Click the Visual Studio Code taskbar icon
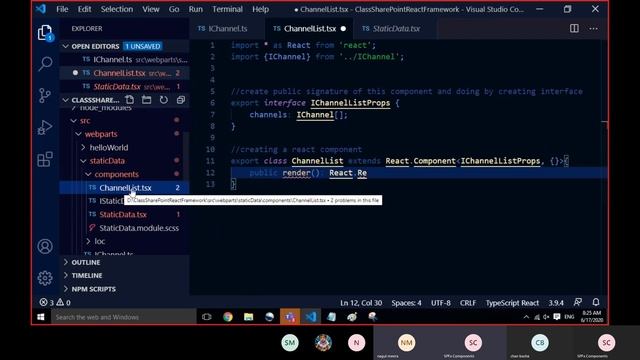Image resolution: width=640 pixels, height=360 pixels. click(311, 317)
